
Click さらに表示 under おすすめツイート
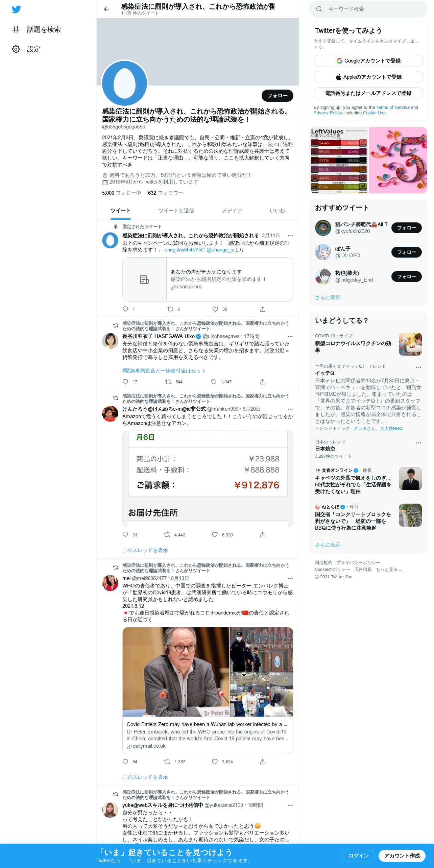point(328,297)
